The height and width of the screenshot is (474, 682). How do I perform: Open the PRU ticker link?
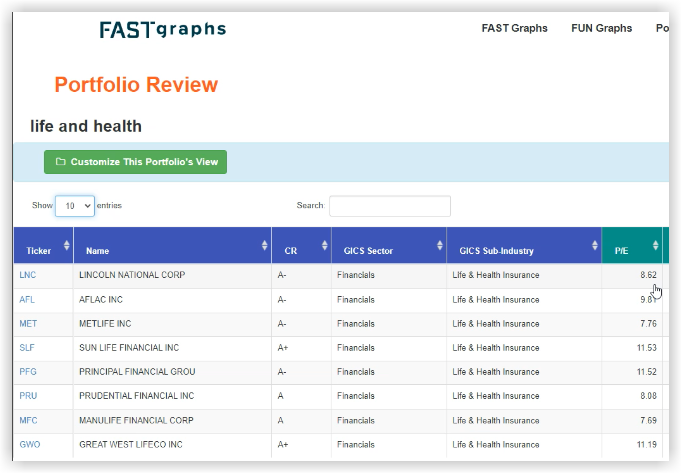(28, 396)
